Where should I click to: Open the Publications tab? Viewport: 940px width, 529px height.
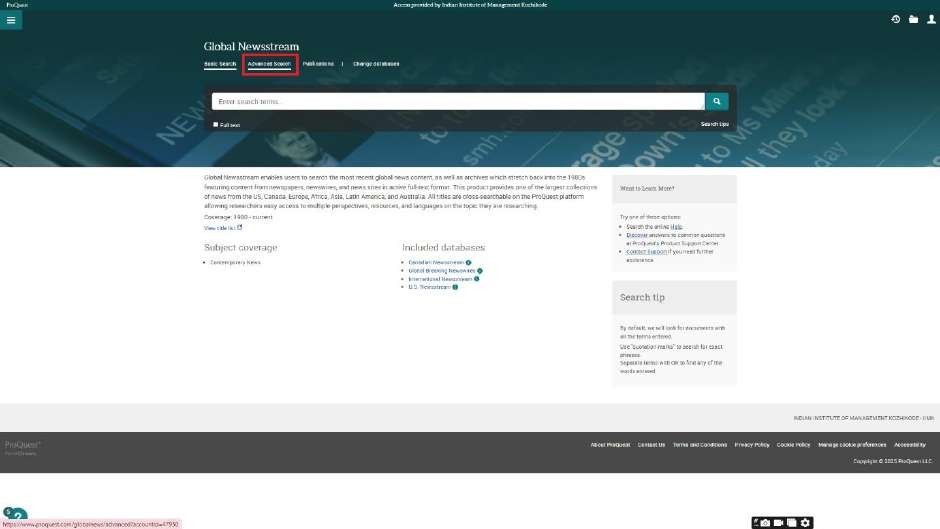pyautogui.click(x=318, y=64)
